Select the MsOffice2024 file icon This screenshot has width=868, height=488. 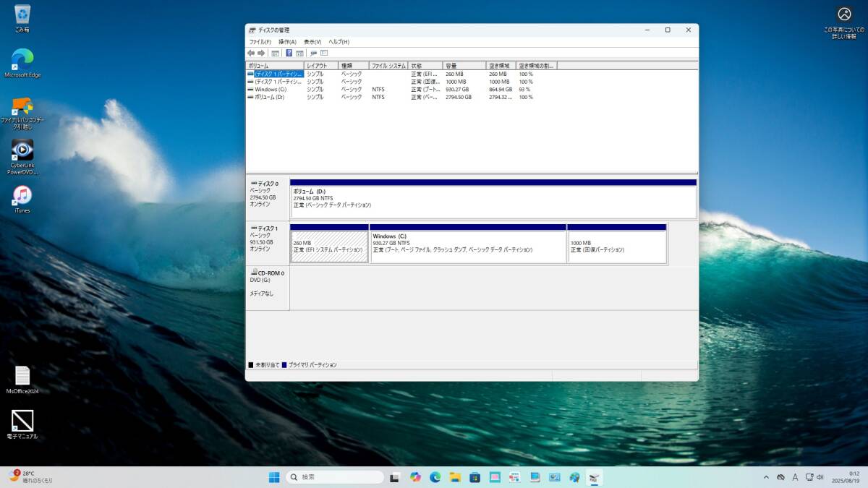(22, 376)
